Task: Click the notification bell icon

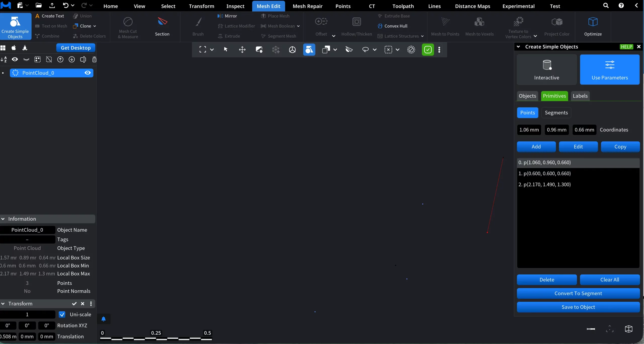Action: pyautogui.click(x=103, y=319)
